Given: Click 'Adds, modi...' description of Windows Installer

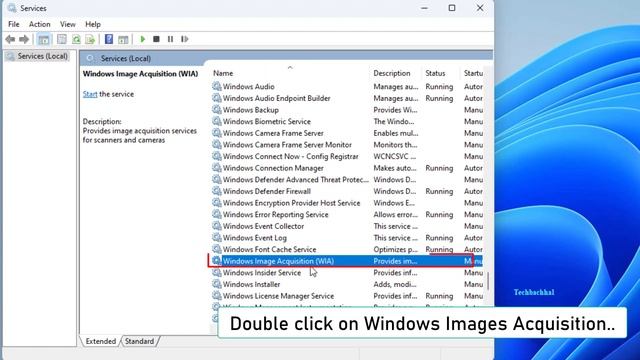Looking at the screenshot, I should (395, 284).
